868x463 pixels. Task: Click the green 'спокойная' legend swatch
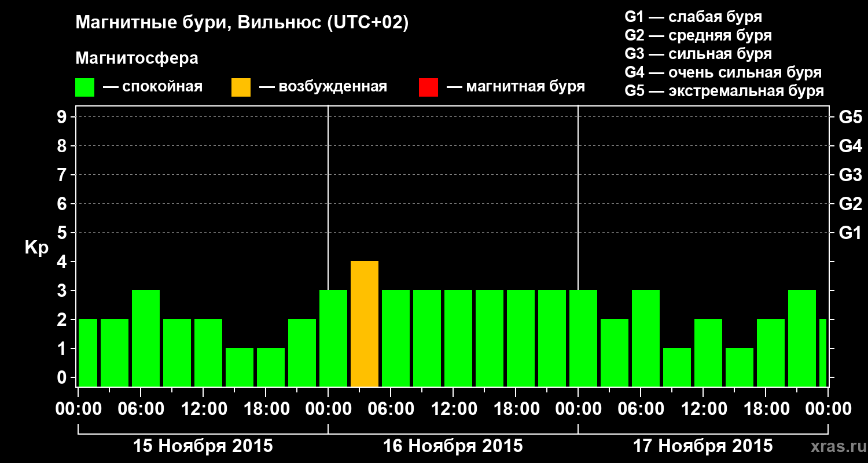tap(85, 87)
